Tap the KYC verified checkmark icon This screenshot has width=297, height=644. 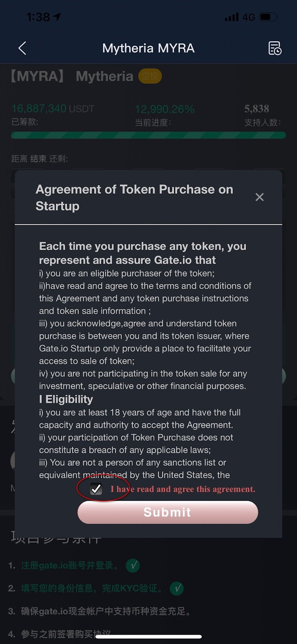(x=177, y=588)
